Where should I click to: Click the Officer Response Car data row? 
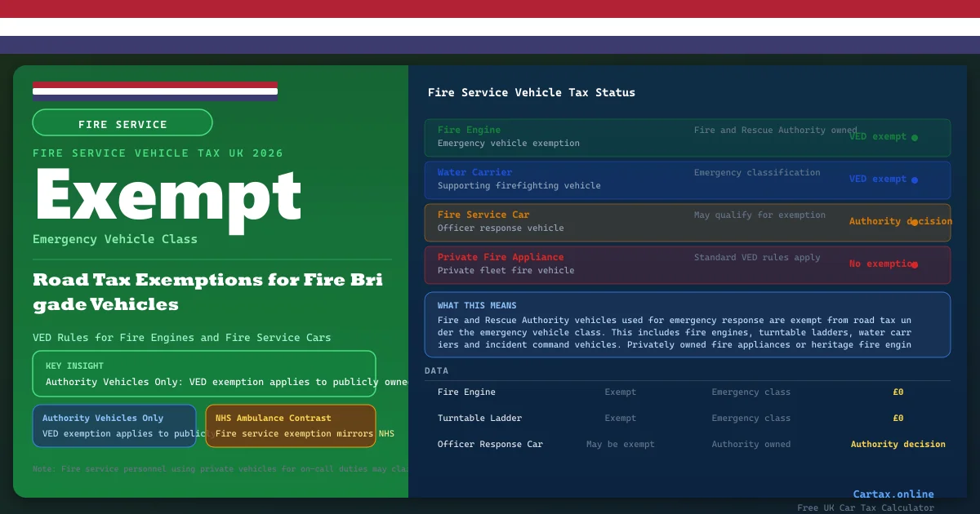(687, 445)
